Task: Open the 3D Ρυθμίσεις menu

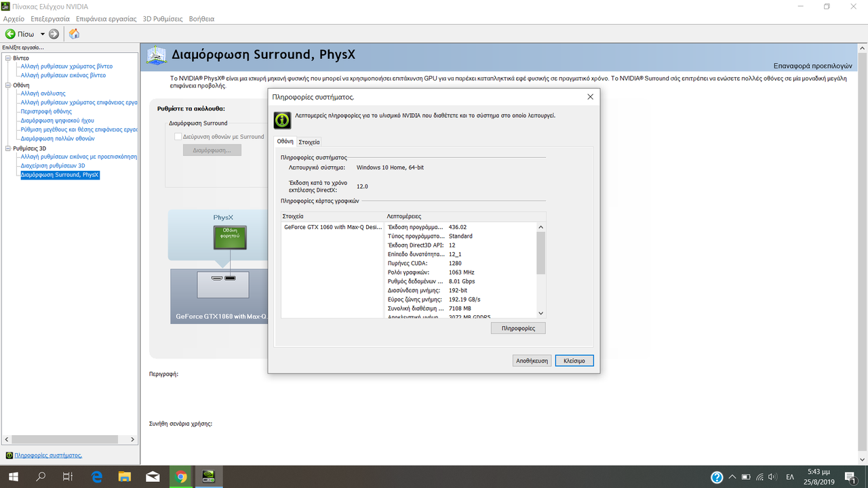Action: click(163, 19)
